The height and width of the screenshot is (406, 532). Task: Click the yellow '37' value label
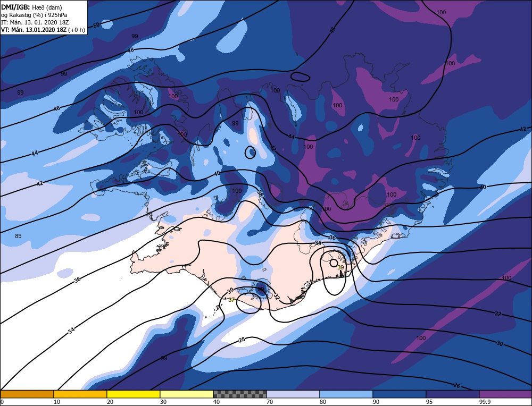coord(231,300)
